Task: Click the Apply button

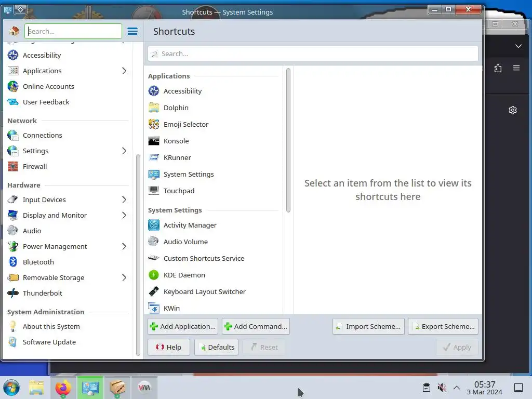Action: (x=457, y=347)
